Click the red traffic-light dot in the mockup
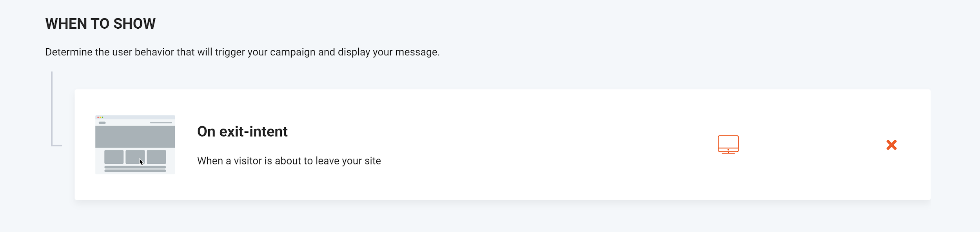 [x=98, y=117]
